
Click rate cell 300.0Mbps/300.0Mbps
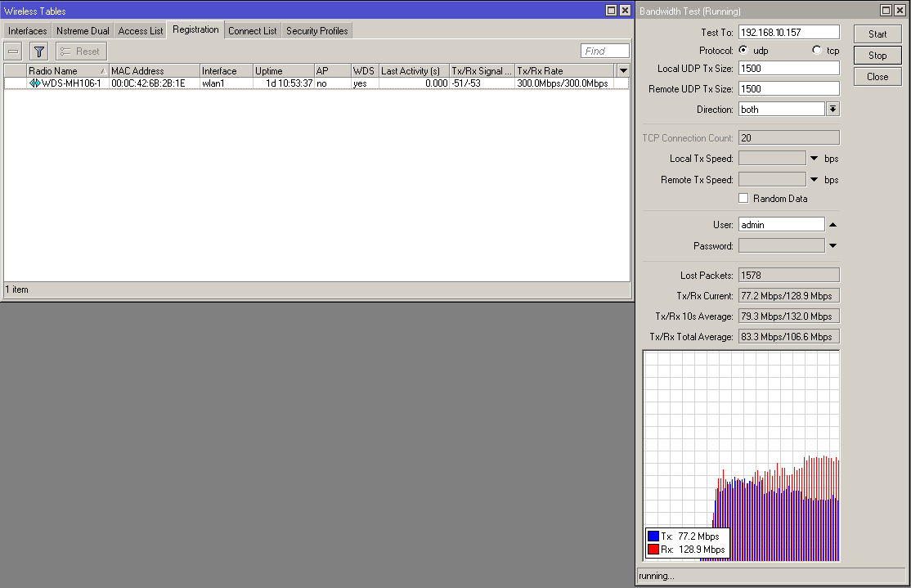click(x=563, y=83)
